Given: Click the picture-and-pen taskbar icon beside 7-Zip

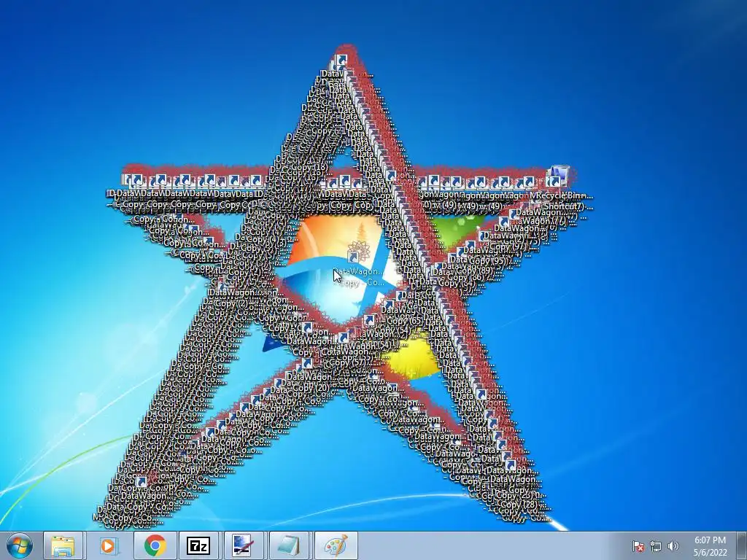Looking at the screenshot, I should click(x=244, y=545).
